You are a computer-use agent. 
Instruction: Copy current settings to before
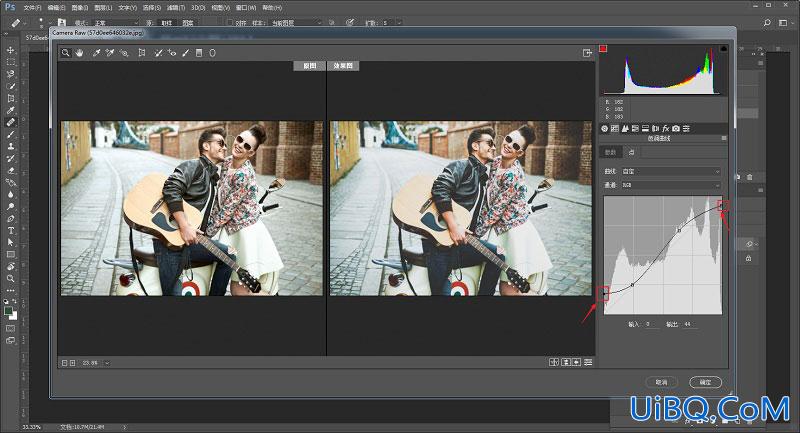coord(577,362)
